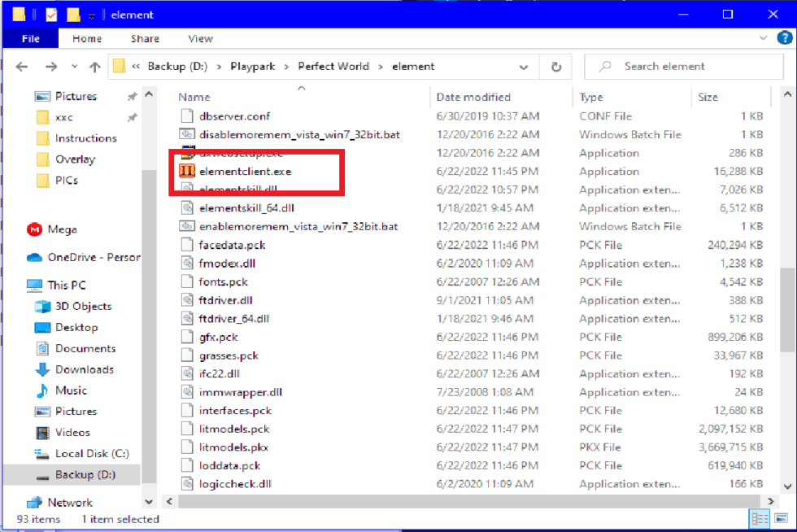
Task: Click the Up arrow to go to Perfect World
Action: (x=97, y=66)
